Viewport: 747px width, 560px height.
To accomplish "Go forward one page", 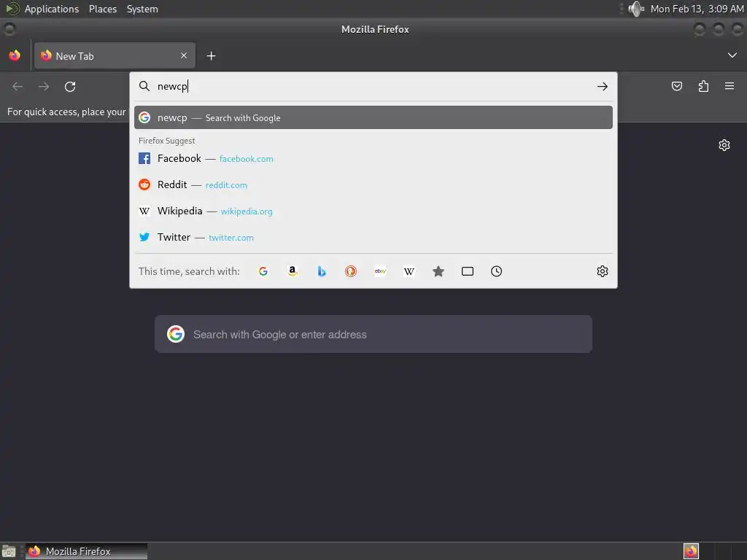I will pos(44,87).
